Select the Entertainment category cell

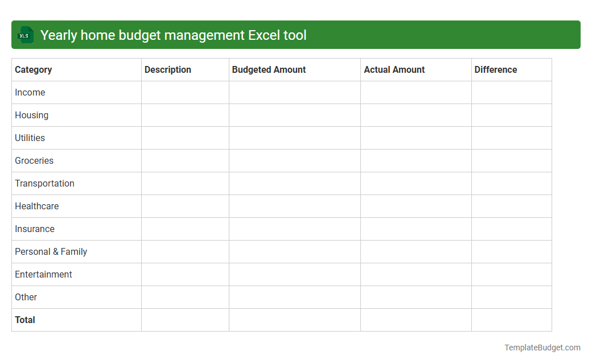pos(43,274)
